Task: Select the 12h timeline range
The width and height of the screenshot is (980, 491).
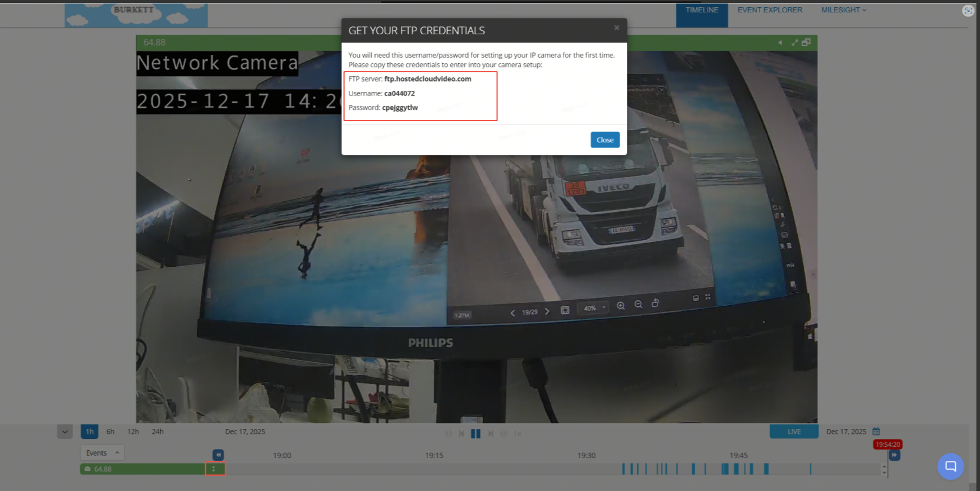Action: click(133, 432)
